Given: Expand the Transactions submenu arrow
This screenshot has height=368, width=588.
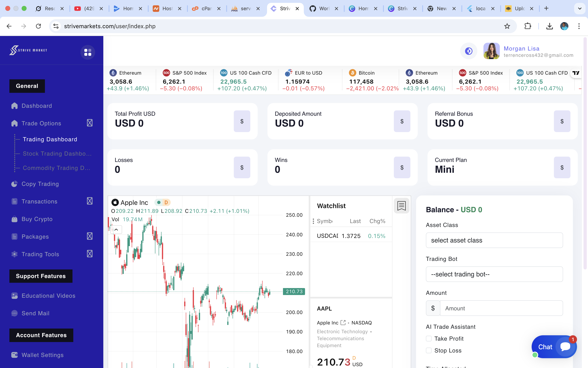Looking at the screenshot, I should 90,201.
